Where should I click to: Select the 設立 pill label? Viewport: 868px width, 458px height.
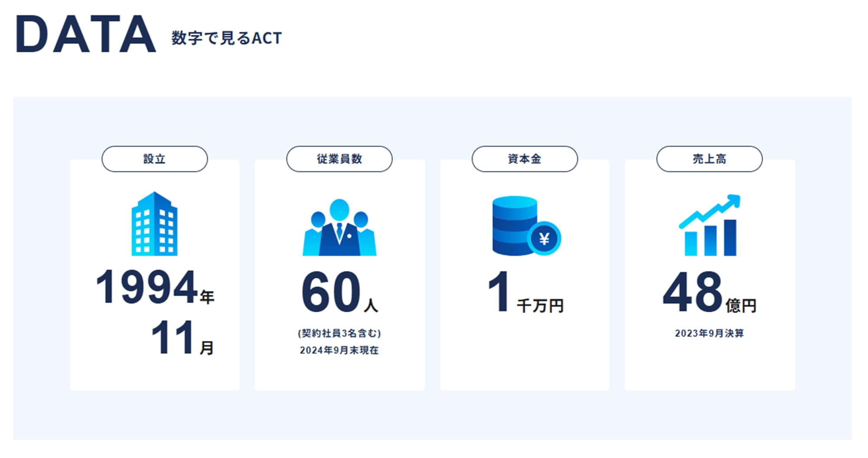(x=154, y=159)
